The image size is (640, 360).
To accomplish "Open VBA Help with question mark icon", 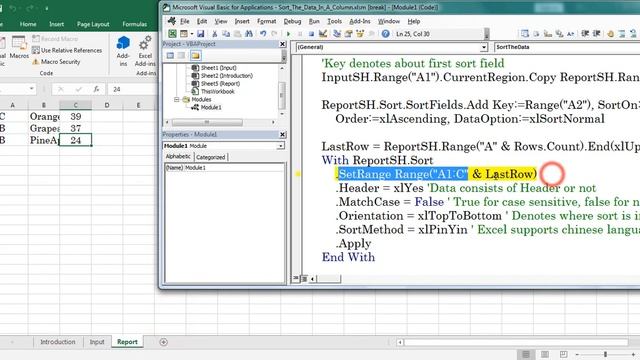I will tap(385, 34).
